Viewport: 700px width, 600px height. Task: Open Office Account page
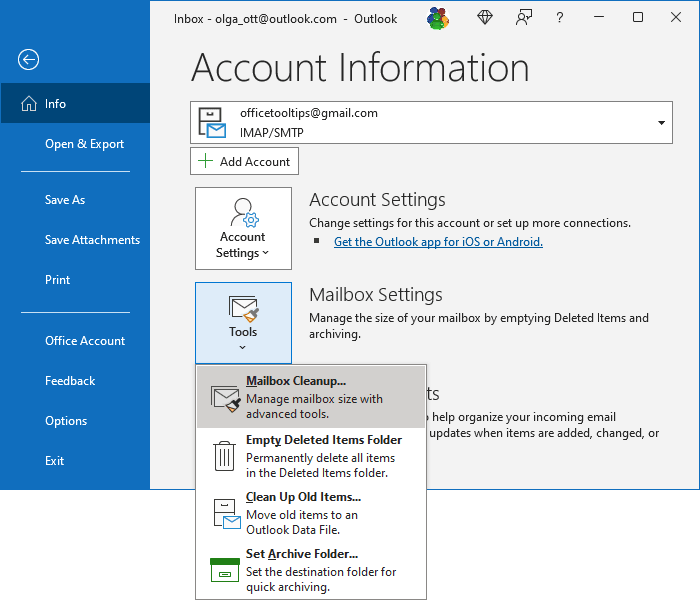tap(75, 341)
